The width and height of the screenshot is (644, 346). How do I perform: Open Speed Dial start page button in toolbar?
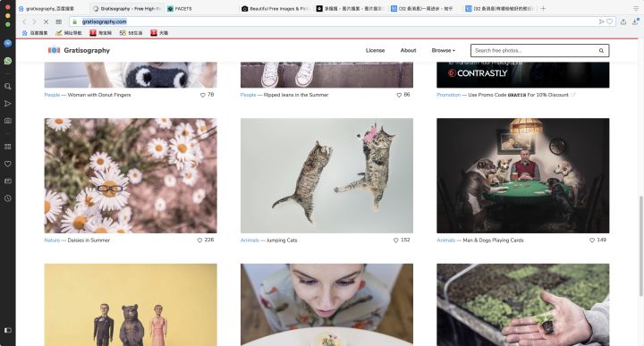(59, 21)
